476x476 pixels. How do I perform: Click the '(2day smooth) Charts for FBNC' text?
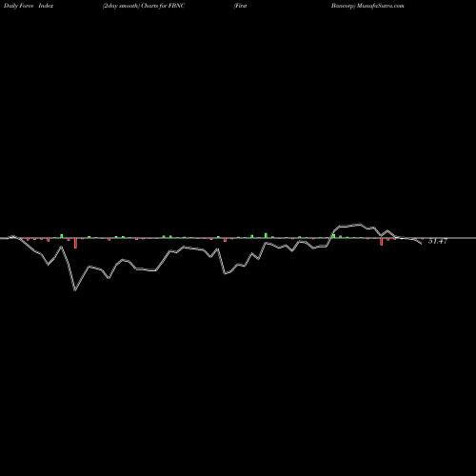tap(144, 6)
